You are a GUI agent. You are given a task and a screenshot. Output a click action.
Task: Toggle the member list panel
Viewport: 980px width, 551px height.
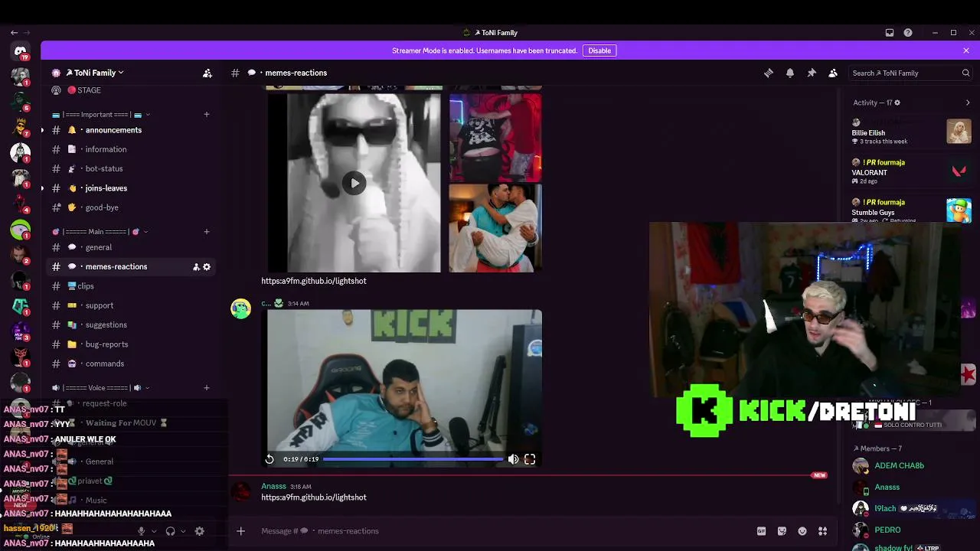tap(833, 73)
